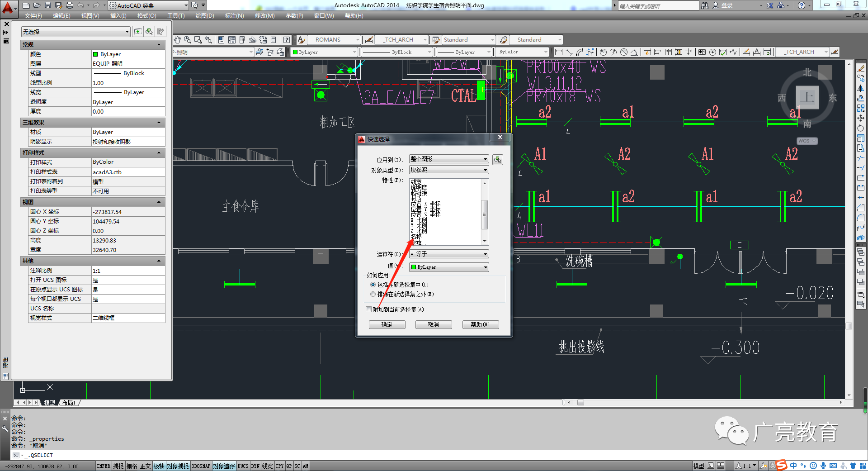
Task: Click the Pan hand tool icon
Action: click(177, 40)
